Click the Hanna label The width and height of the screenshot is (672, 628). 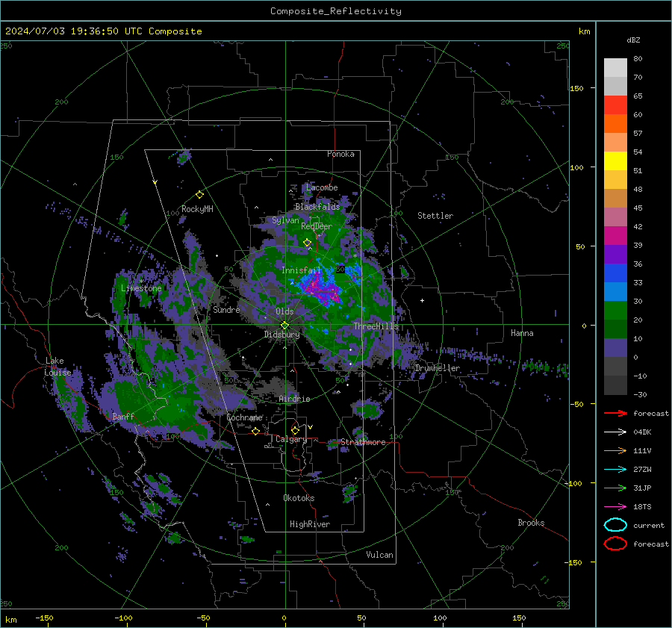click(x=522, y=333)
